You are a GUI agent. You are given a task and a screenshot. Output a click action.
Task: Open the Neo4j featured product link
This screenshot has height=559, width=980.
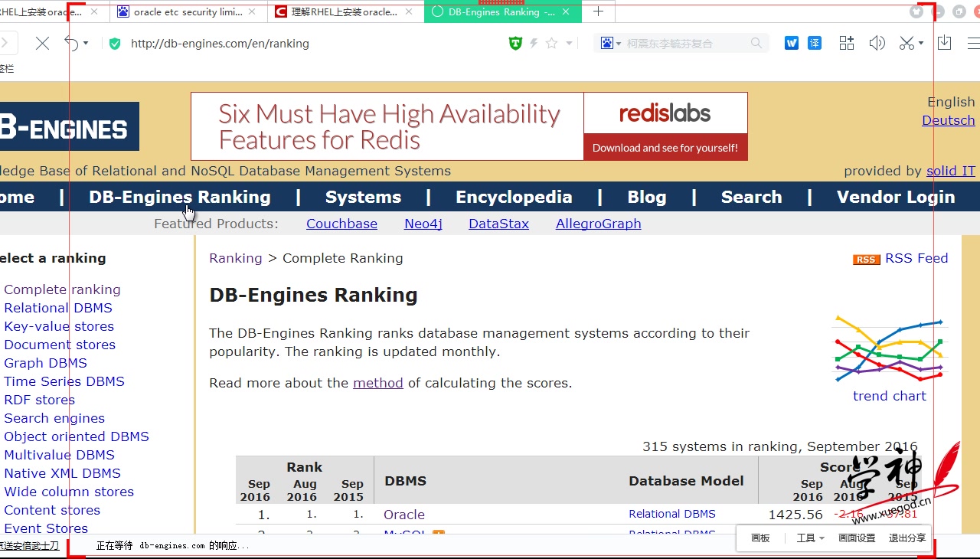point(423,224)
